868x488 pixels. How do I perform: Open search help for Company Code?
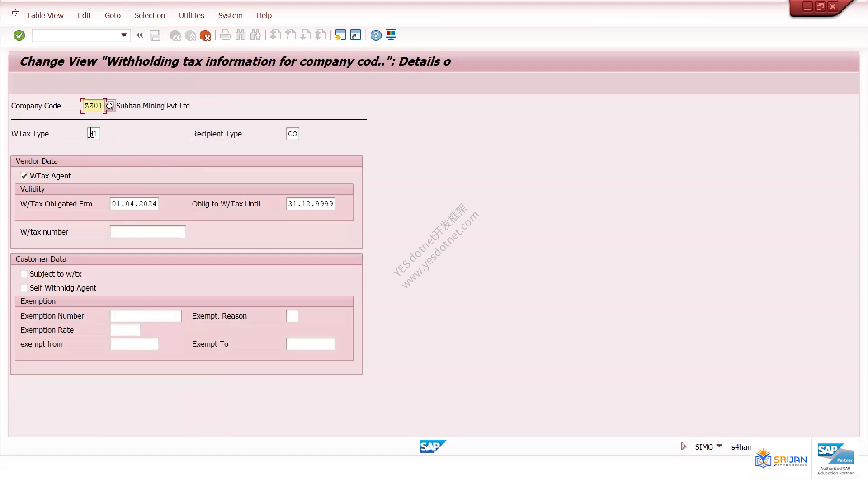coord(110,106)
